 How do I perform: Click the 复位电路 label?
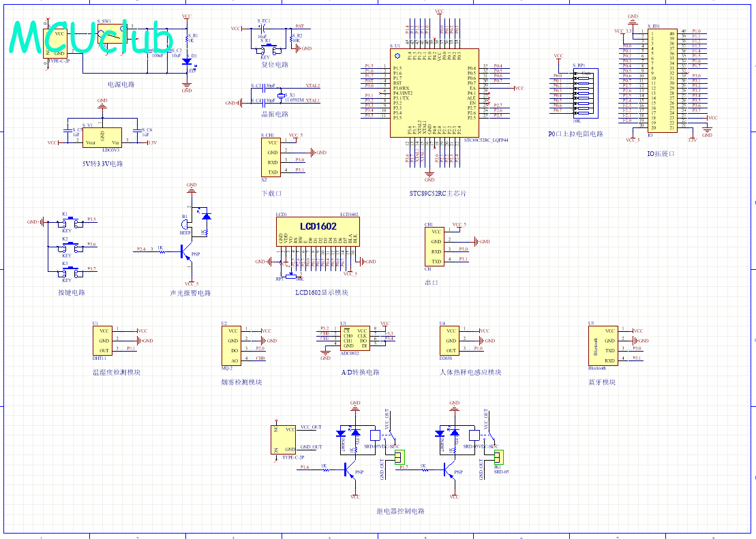275,65
